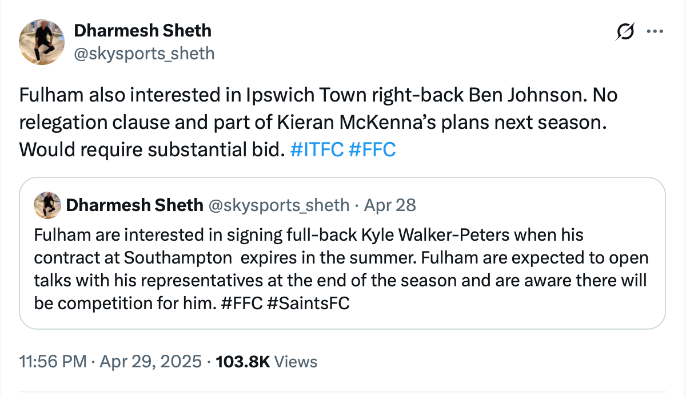Click the quoted post's @skysports_sheth handle

point(279,205)
